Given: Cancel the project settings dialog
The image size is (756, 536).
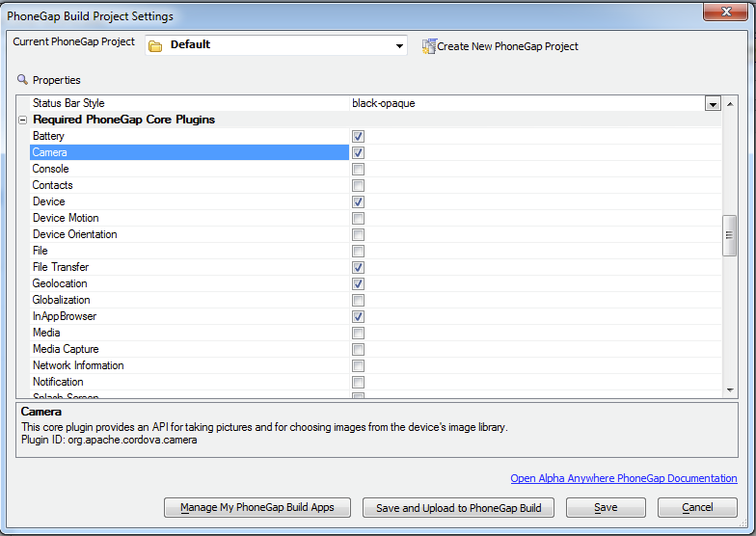Looking at the screenshot, I should coord(697,507).
